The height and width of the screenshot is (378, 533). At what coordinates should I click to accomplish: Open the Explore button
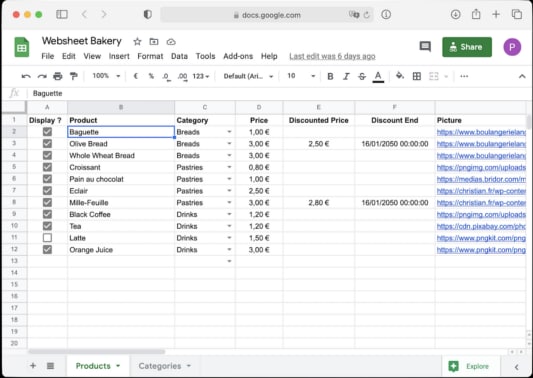(x=471, y=366)
